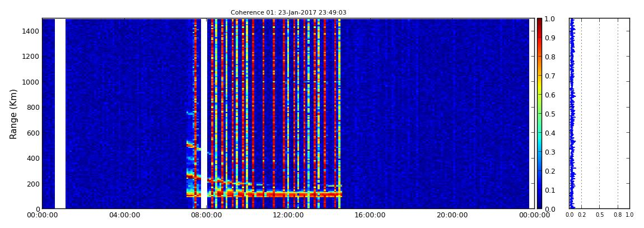Viewport: 644px width, 228px height.
Task: Click the 16:00:00 time axis label
Action: (x=370, y=215)
